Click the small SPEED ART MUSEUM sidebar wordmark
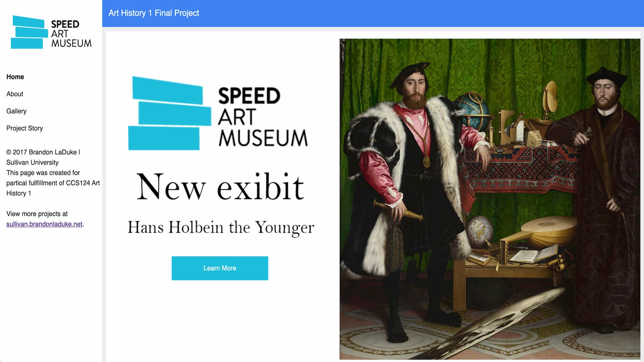644x362 pixels. (x=71, y=34)
